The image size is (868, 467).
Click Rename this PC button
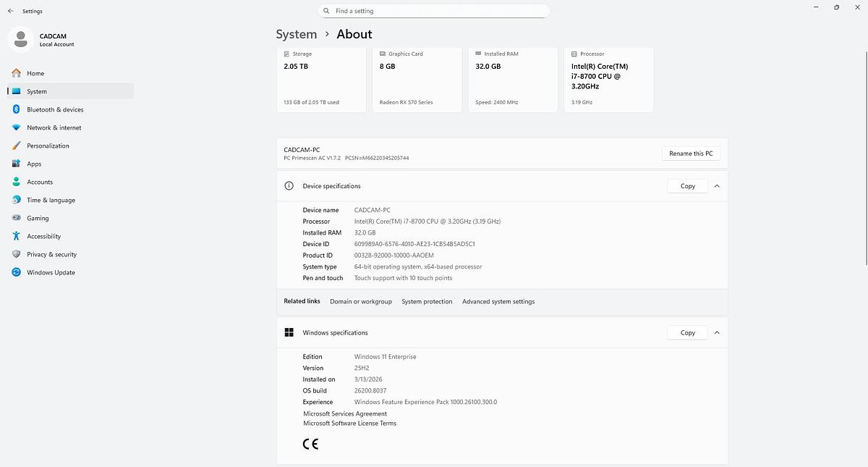(x=691, y=153)
